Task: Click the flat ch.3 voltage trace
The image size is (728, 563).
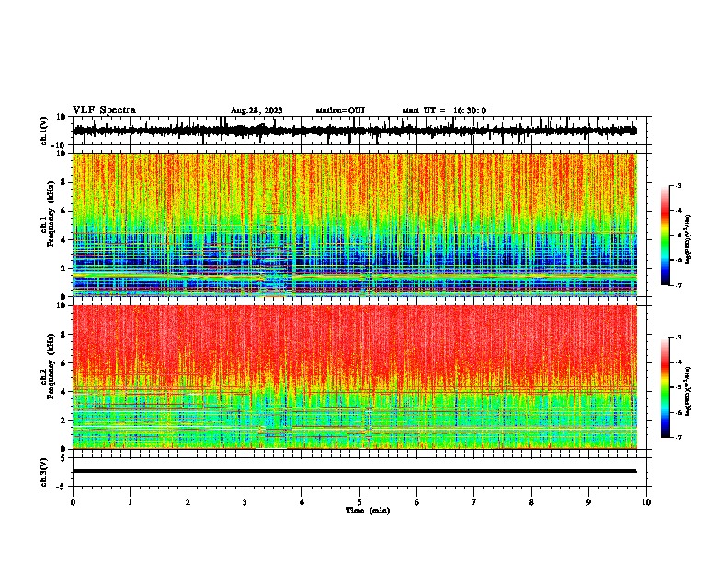Action: coord(355,471)
